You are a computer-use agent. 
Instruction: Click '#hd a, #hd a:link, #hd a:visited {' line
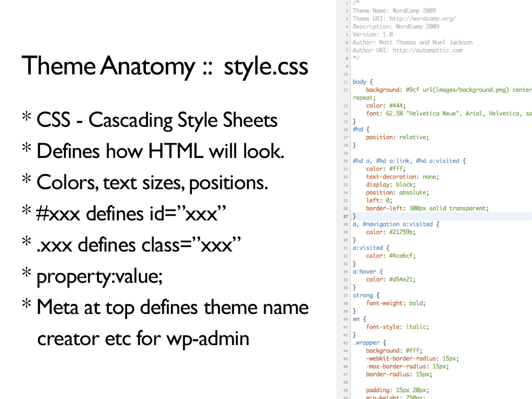point(409,161)
